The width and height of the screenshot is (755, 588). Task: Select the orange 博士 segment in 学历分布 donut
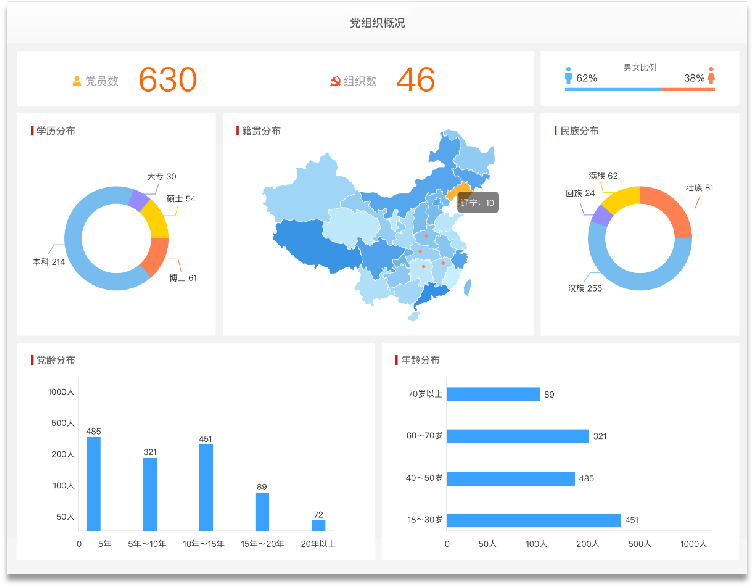(154, 256)
